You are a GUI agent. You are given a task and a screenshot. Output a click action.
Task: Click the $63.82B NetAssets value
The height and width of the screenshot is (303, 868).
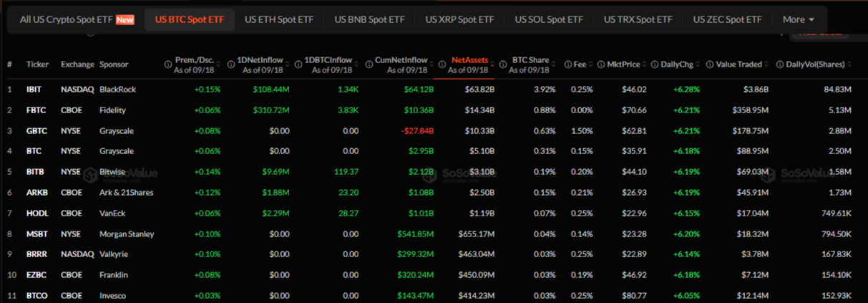tap(478, 90)
